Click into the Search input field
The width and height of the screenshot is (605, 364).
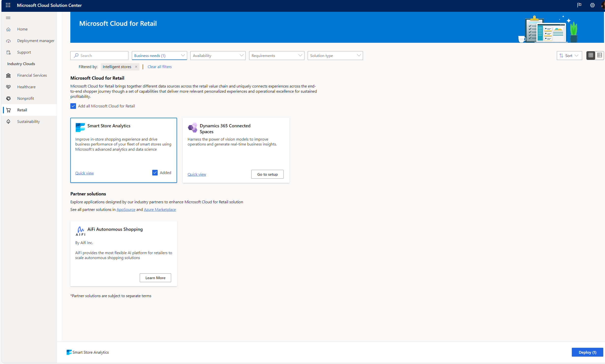[x=99, y=56]
